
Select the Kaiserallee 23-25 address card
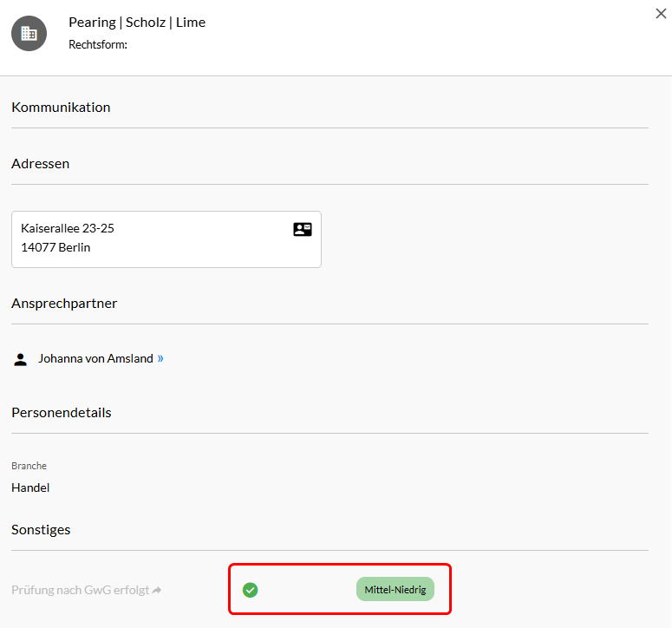point(166,239)
